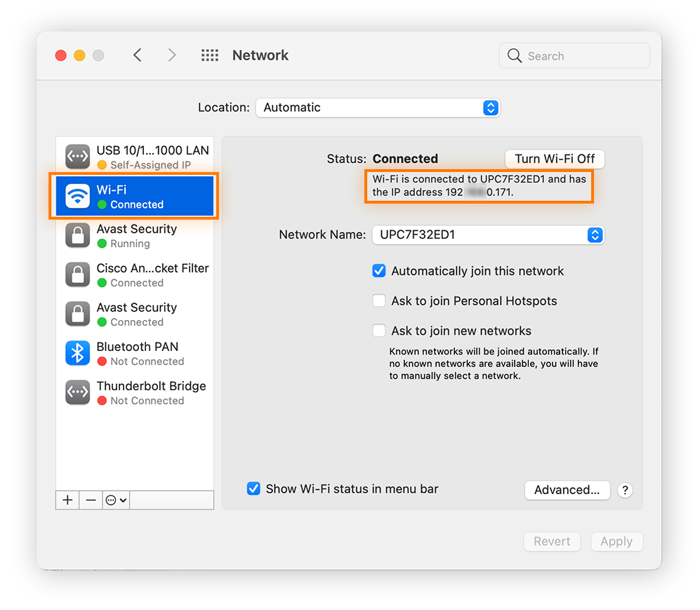Open the Advanced settings
The width and height of the screenshot is (700, 610).
pyautogui.click(x=567, y=490)
